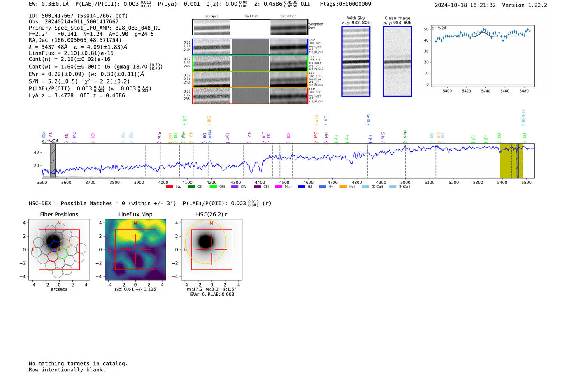Click the gray hatched band near 3550 Å
The height and width of the screenshot is (392, 576).
click(x=53, y=161)
